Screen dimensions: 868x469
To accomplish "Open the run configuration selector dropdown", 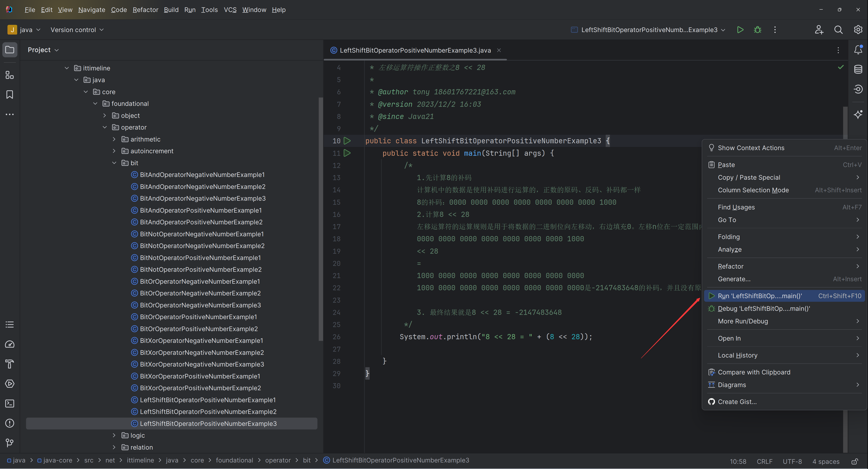I will (x=648, y=30).
